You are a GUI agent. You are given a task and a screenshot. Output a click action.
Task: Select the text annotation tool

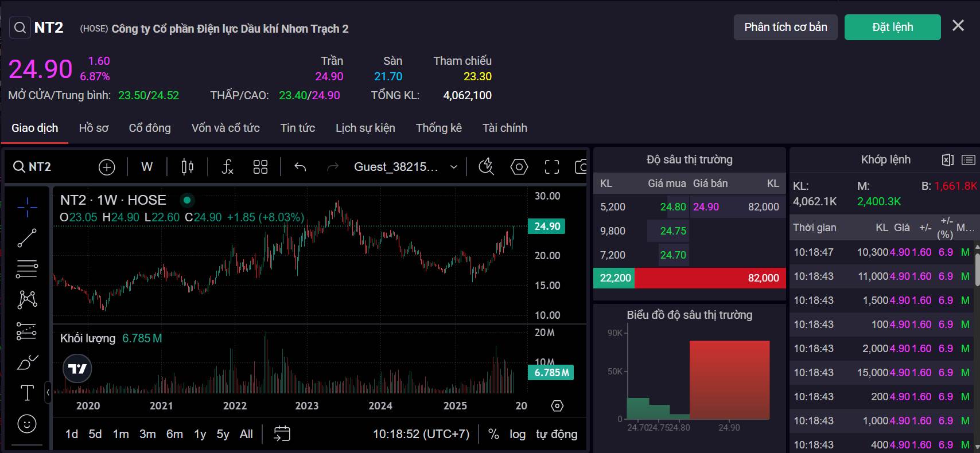tap(27, 393)
